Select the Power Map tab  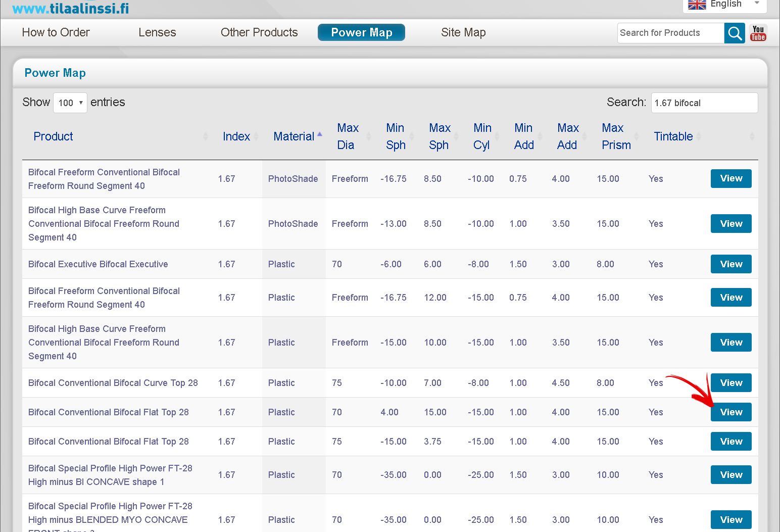[x=361, y=33]
